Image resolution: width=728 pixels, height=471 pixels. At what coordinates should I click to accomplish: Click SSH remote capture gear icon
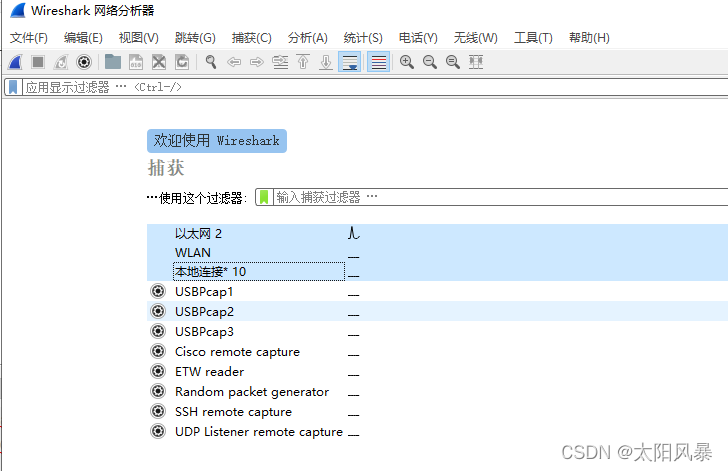158,411
